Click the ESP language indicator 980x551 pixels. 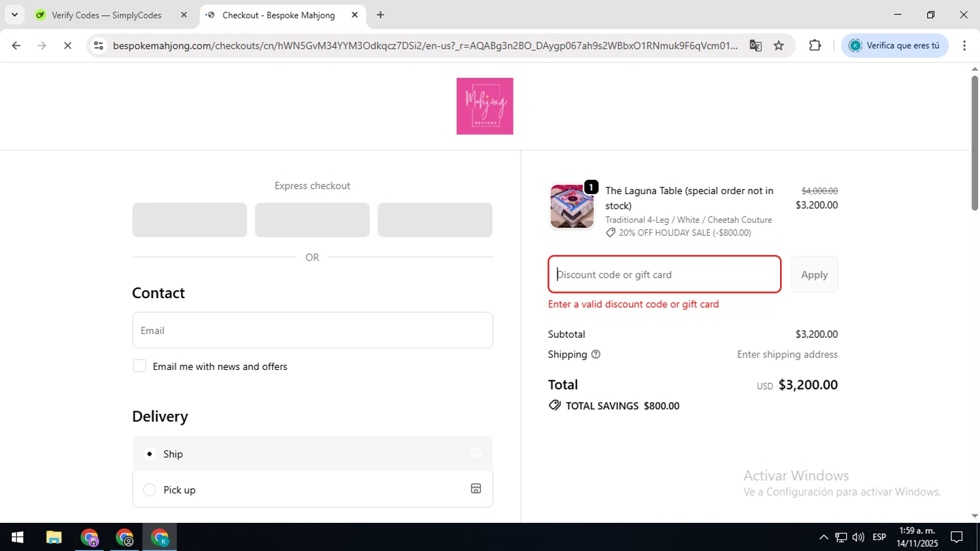coord(879,537)
